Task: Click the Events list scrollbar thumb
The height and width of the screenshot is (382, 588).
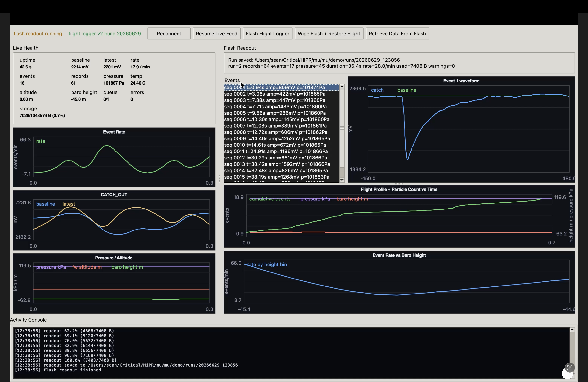Action: pyautogui.click(x=342, y=128)
